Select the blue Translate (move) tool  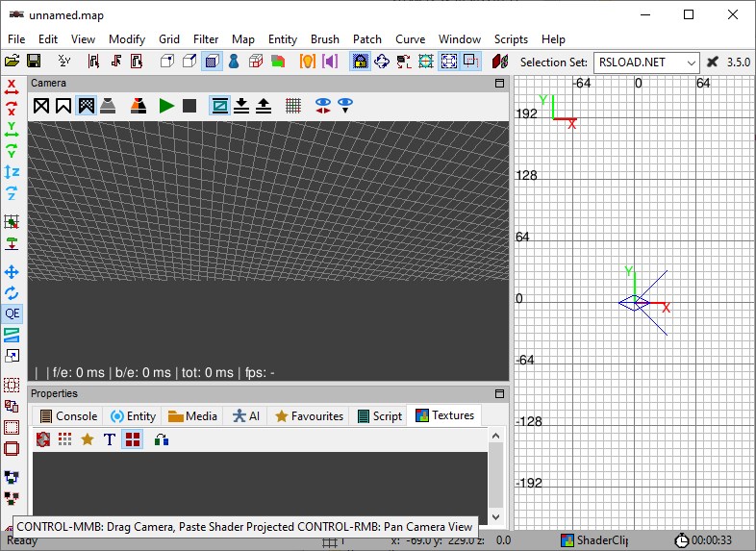tap(12, 272)
